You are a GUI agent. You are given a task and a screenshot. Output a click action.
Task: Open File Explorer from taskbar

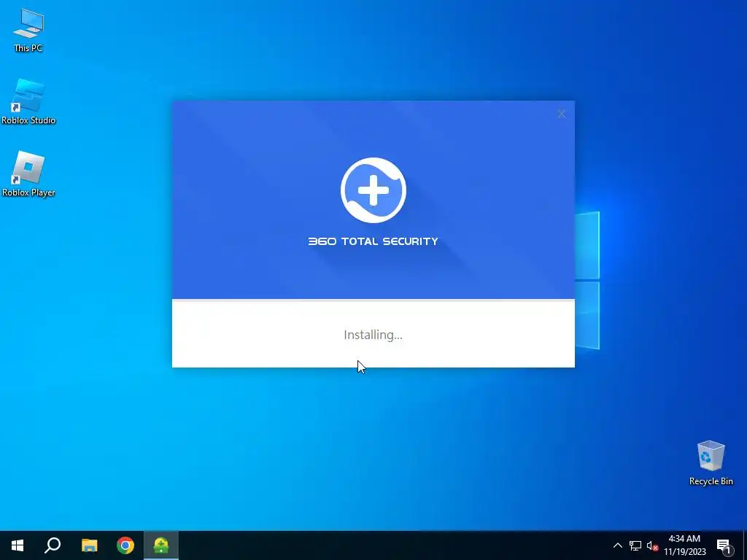coord(89,545)
